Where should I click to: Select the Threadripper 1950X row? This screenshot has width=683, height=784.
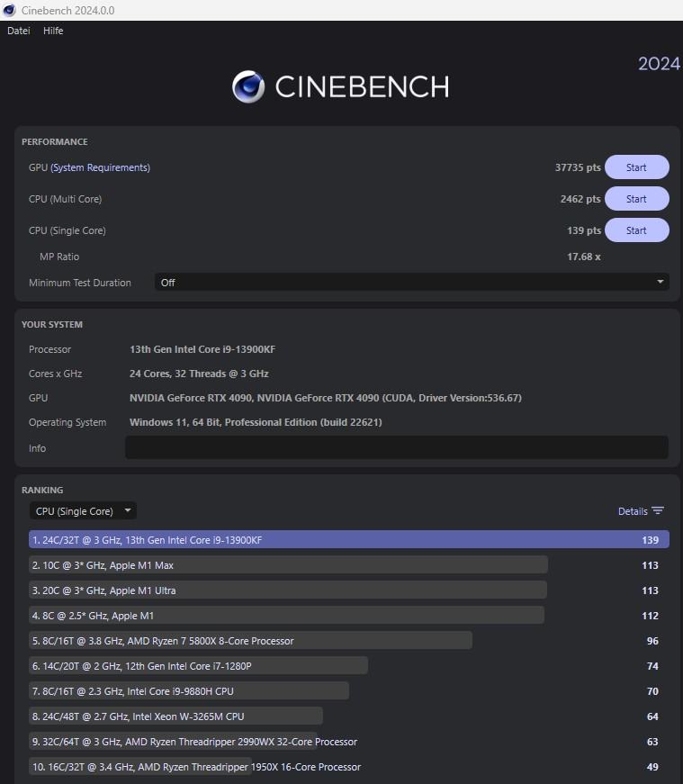click(349, 767)
